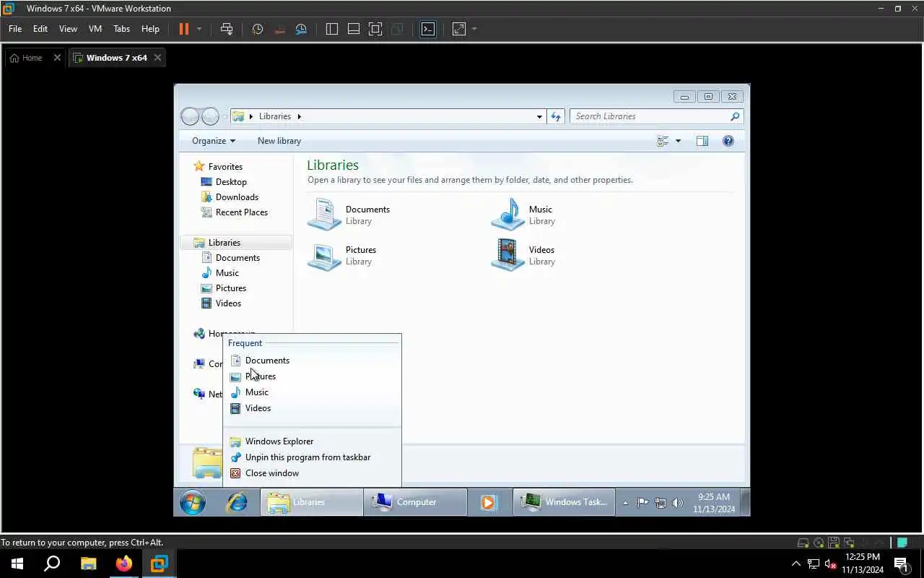Open the stretch guest dropdown arrow
Viewport: 924px width, 578px height.
474,29
